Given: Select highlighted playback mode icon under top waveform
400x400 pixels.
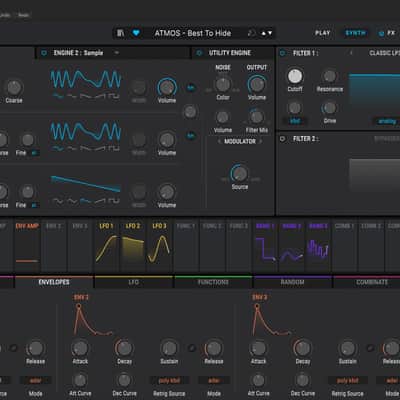Looking at the screenshot, I should pos(58,96).
